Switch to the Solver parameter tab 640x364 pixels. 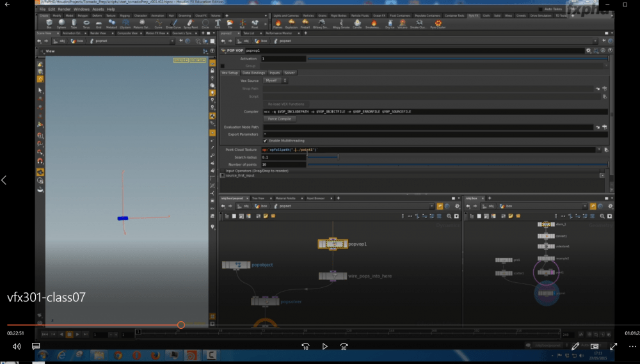click(289, 73)
